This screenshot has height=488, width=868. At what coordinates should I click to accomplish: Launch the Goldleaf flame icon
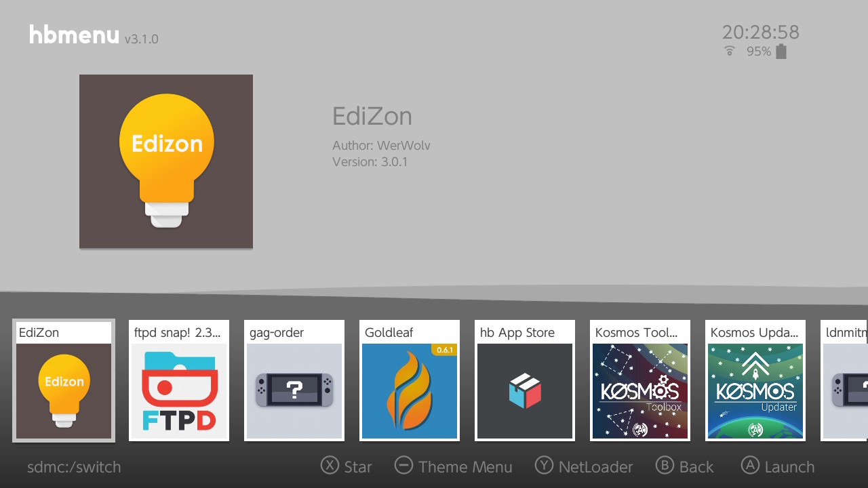click(x=410, y=390)
